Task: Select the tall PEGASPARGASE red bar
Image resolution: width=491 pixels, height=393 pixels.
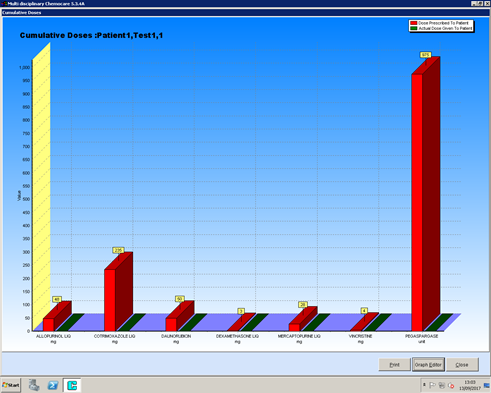Action: click(417, 202)
